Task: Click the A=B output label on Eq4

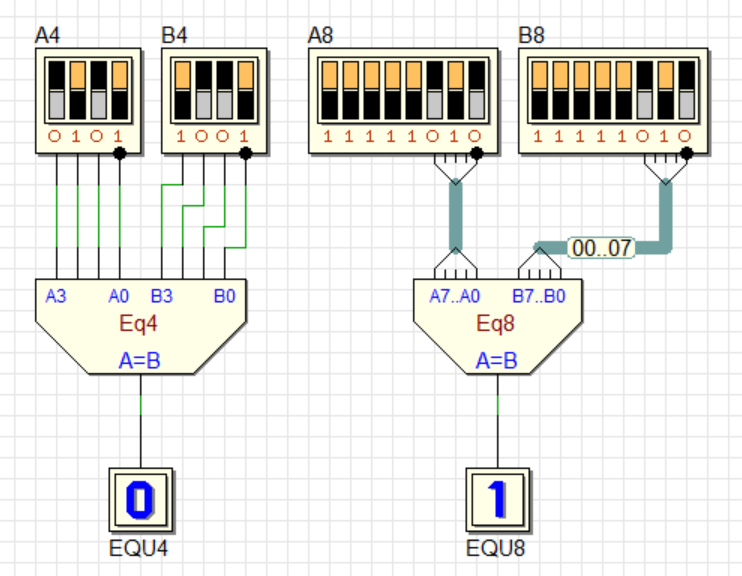Action: (x=140, y=361)
